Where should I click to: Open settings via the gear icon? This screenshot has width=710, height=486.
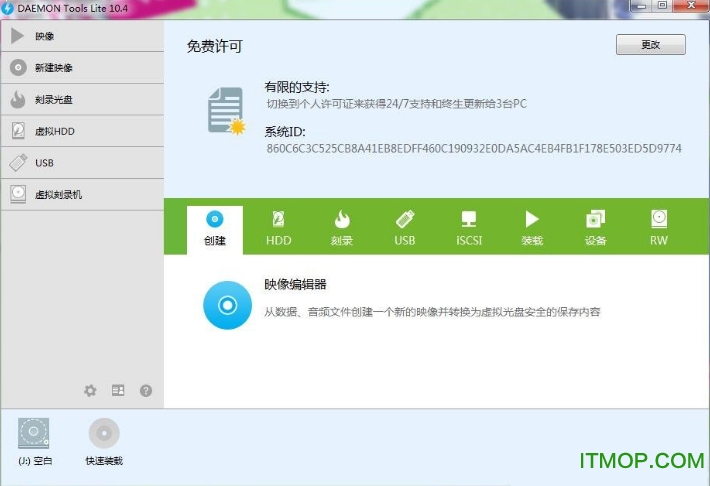91,391
